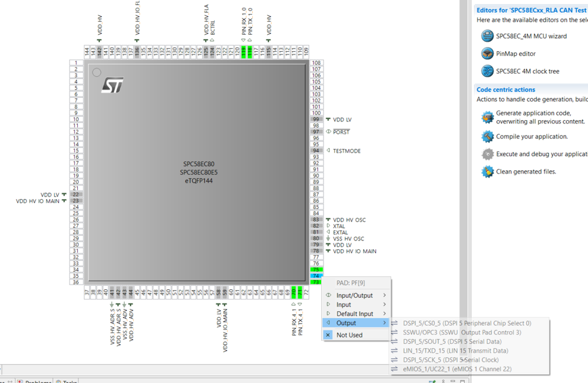
Task: Click Clean generated files link
Action: click(526, 171)
